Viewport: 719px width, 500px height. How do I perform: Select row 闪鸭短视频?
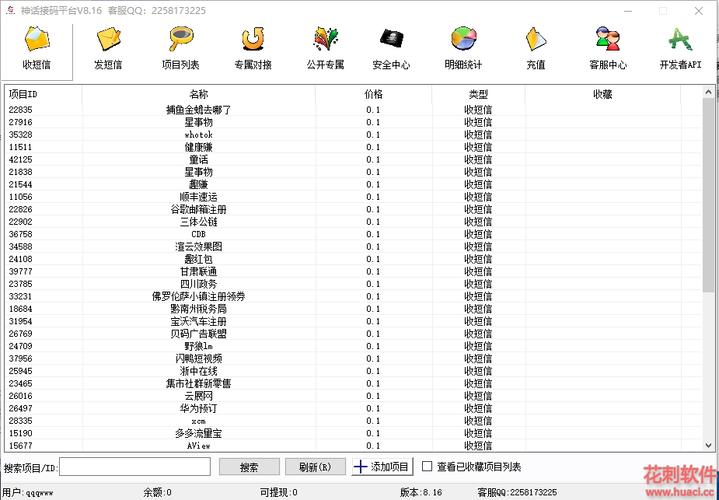coord(353,358)
